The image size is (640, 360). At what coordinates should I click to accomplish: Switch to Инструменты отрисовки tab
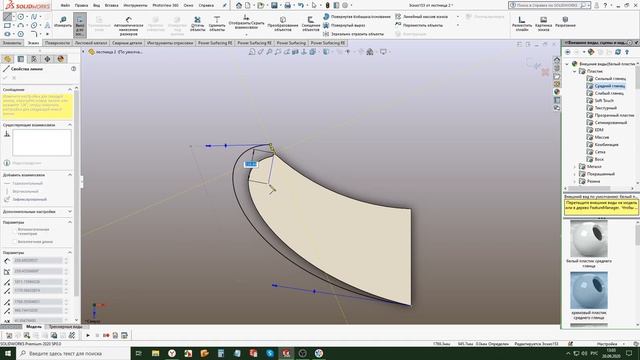[x=170, y=43]
